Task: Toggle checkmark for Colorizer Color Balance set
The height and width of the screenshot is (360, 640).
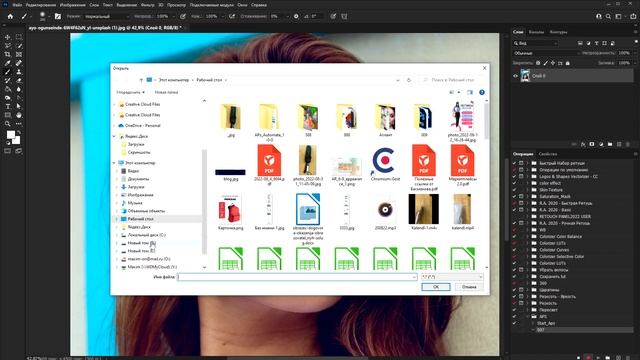Action: tap(514, 236)
